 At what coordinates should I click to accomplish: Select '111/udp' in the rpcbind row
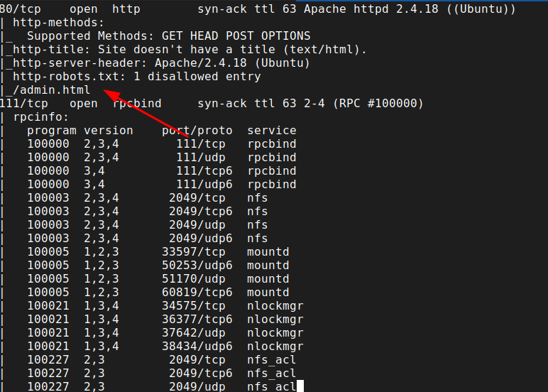[x=201, y=158]
